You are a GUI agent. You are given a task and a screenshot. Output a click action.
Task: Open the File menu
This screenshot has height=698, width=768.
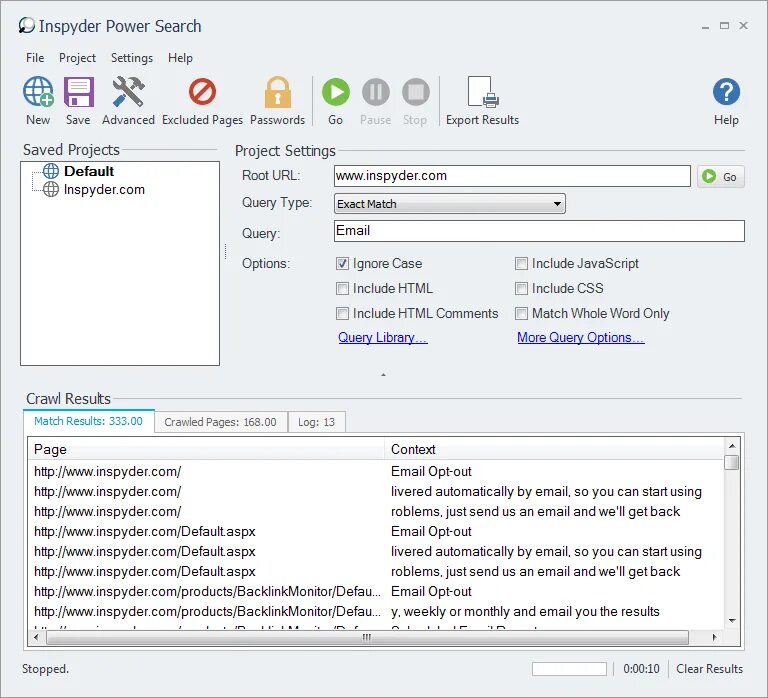click(x=35, y=58)
